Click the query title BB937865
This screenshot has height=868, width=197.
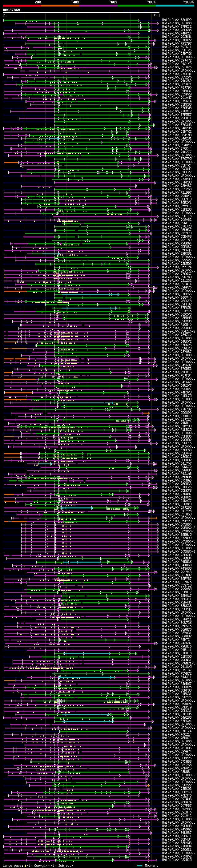coord(11,10)
